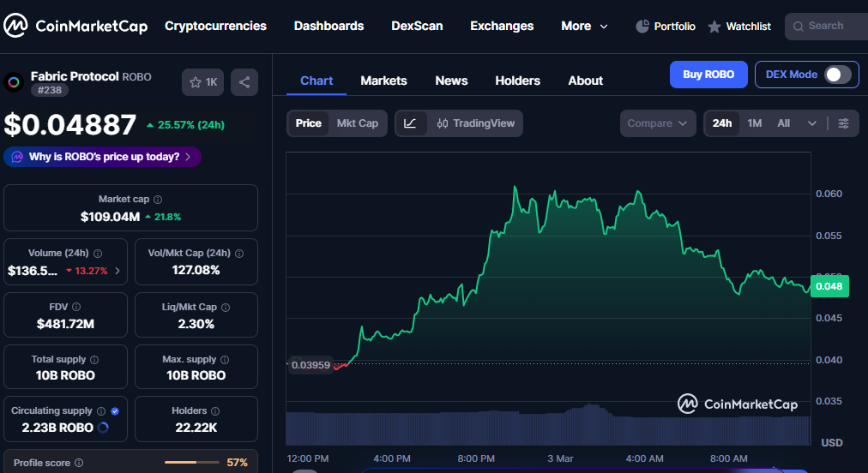Open FDV info icon
This screenshot has height=473, width=868.
click(x=76, y=307)
